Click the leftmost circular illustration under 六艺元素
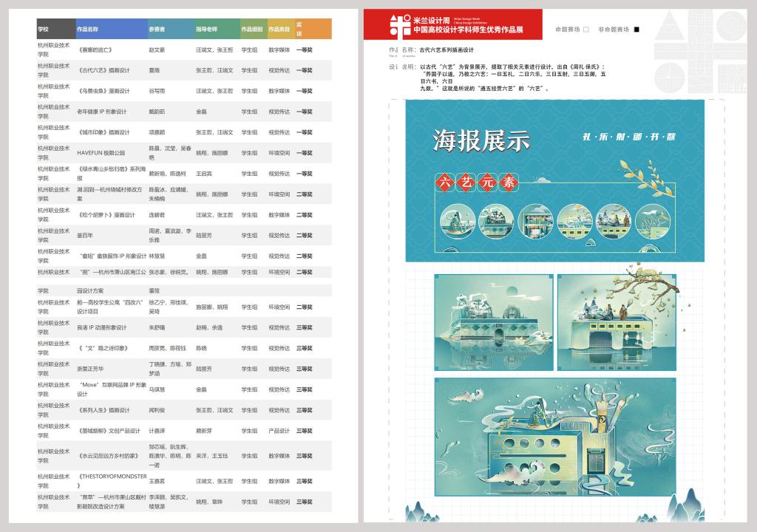Viewport: 757px width, 532px height. tap(458, 221)
